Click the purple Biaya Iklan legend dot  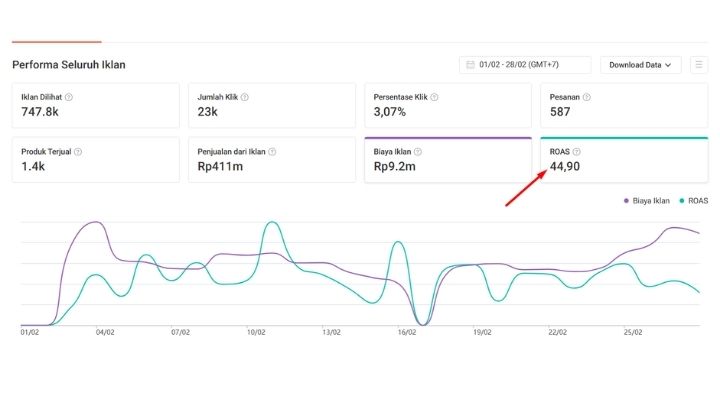click(x=626, y=201)
